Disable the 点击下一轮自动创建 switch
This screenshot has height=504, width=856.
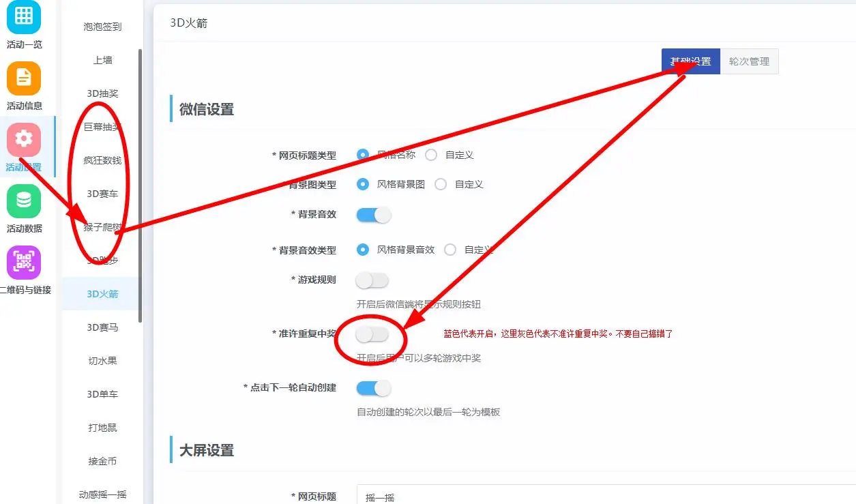coord(373,388)
